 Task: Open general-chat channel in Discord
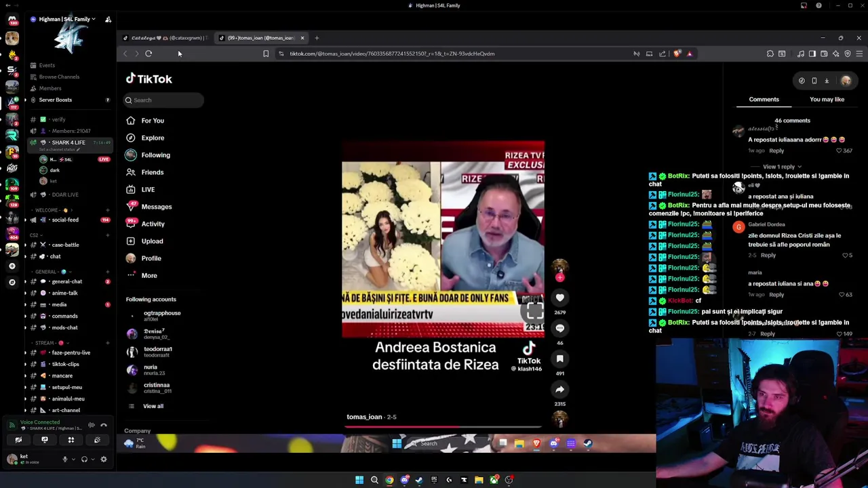[66, 281]
